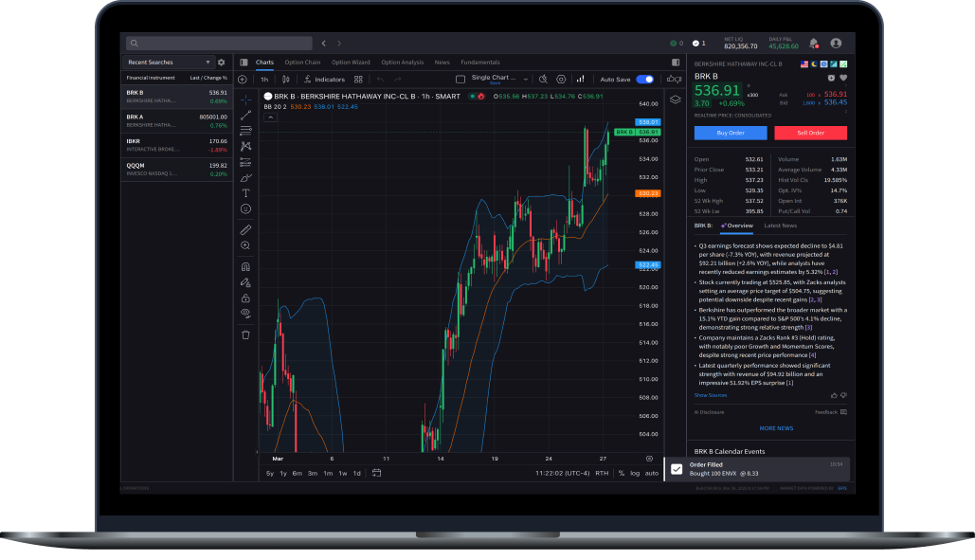
Task: Open the object tree layers icon
Action: point(676,99)
